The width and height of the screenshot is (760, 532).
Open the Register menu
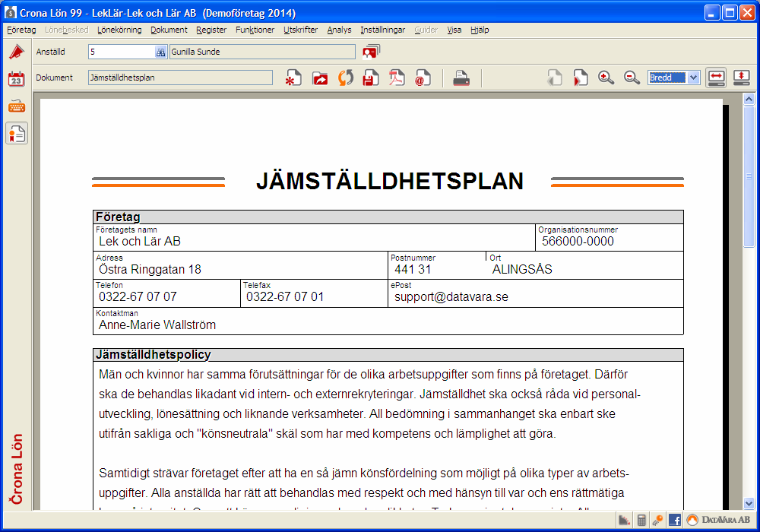coord(211,30)
